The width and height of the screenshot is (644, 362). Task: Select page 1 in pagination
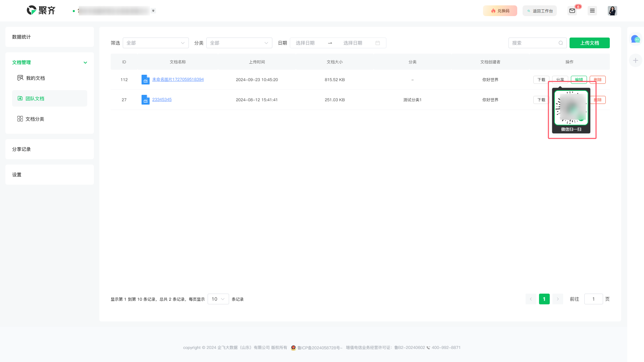[x=544, y=299]
